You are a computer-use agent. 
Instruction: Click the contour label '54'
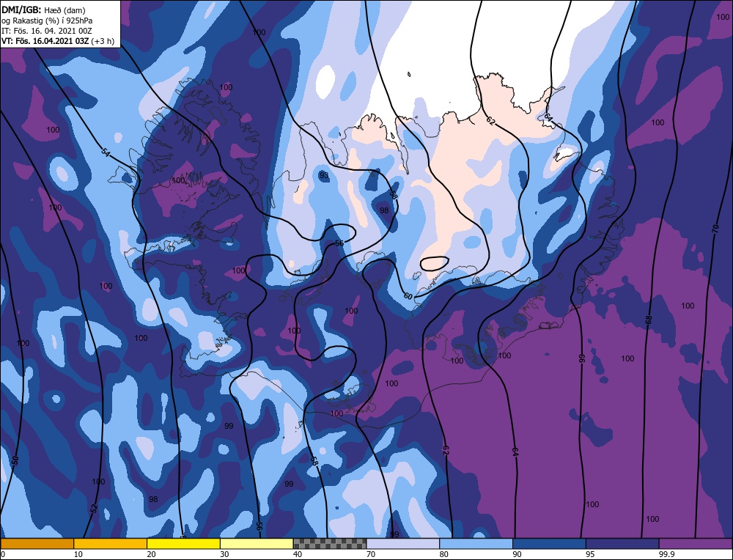(106, 152)
